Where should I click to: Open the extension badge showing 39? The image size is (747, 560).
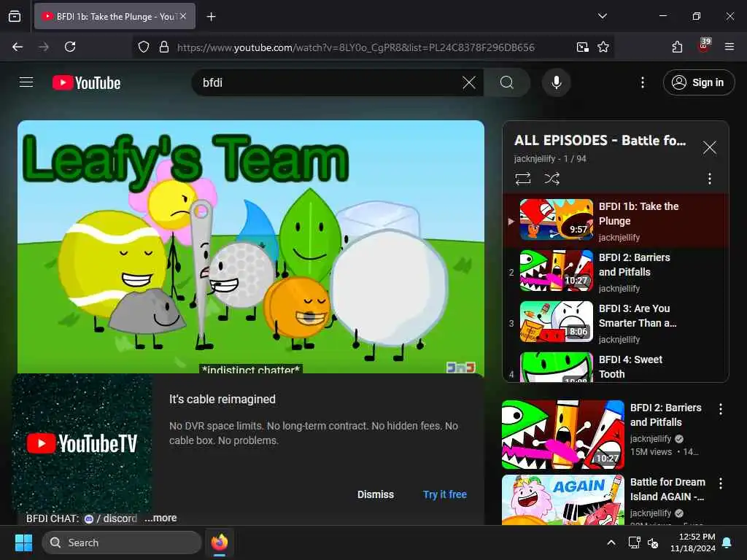(x=704, y=45)
